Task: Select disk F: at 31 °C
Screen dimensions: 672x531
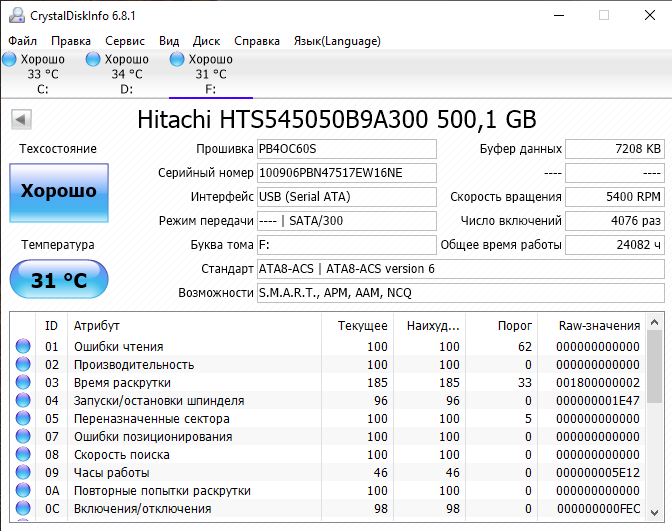Action: click(210, 74)
